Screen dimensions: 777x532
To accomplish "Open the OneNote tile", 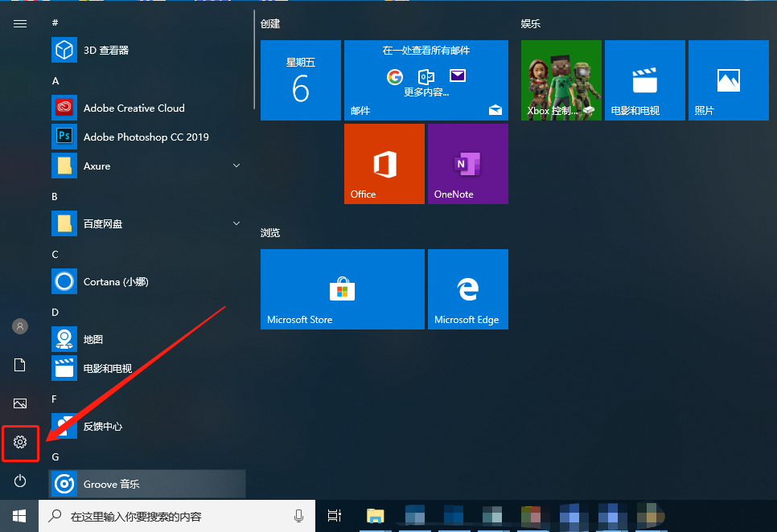I will coord(468,164).
